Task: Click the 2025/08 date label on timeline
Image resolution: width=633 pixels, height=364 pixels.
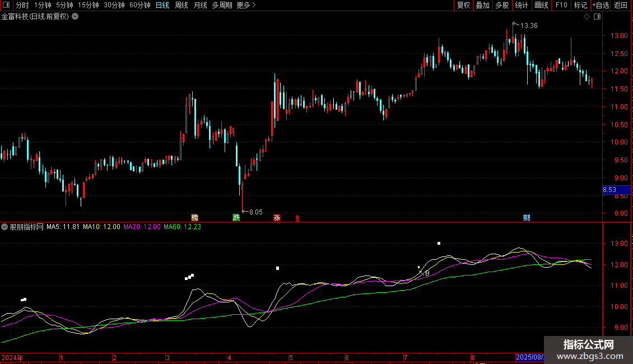Action: click(x=529, y=357)
